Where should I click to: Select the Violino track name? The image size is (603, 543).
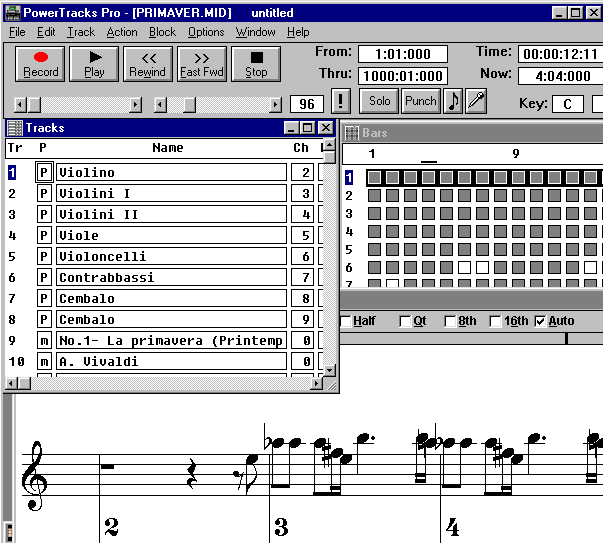pyautogui.click(x=171, y=172)
